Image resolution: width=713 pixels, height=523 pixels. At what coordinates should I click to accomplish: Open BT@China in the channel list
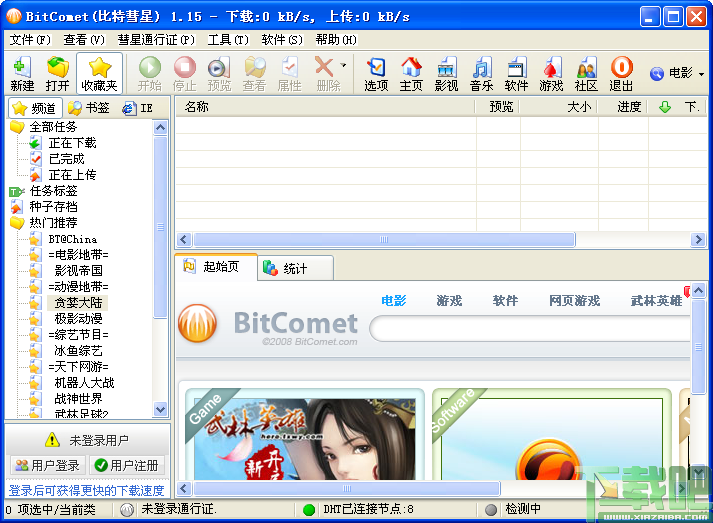click(x=73, y=239)
